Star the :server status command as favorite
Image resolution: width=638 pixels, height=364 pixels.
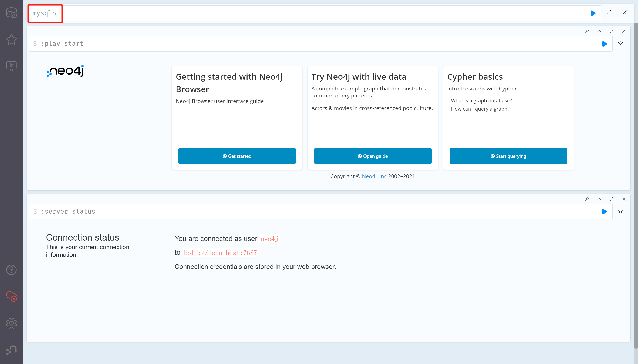[621, 211]
